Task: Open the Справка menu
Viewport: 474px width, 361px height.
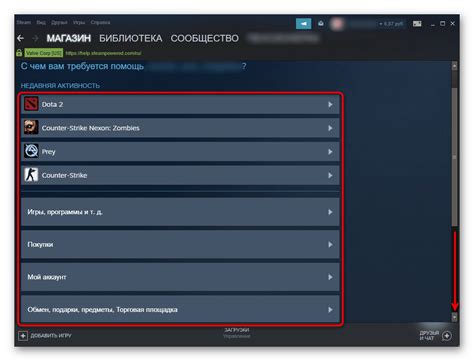Action: pyautogui.click(x=100, y=22)
